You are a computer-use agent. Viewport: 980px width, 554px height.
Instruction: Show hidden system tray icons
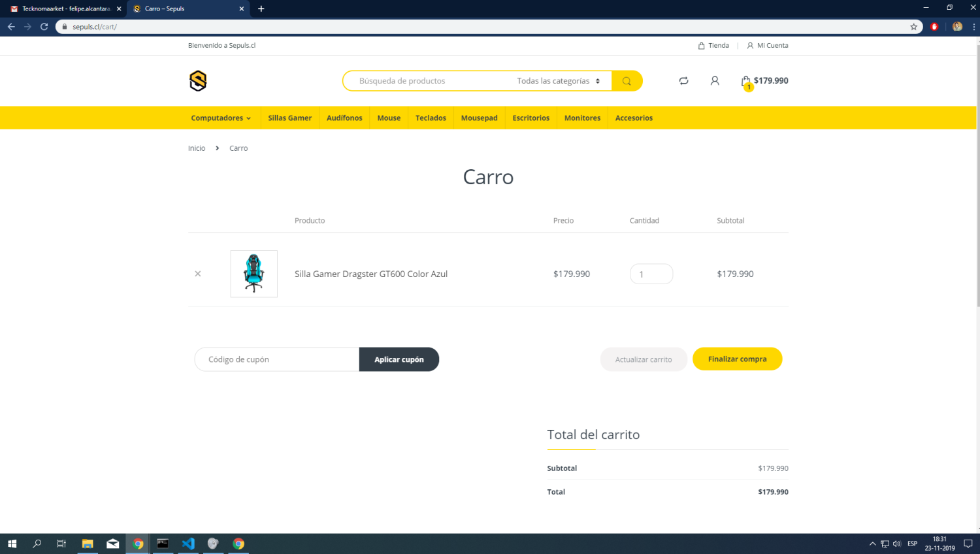click(x=872, y=544)
